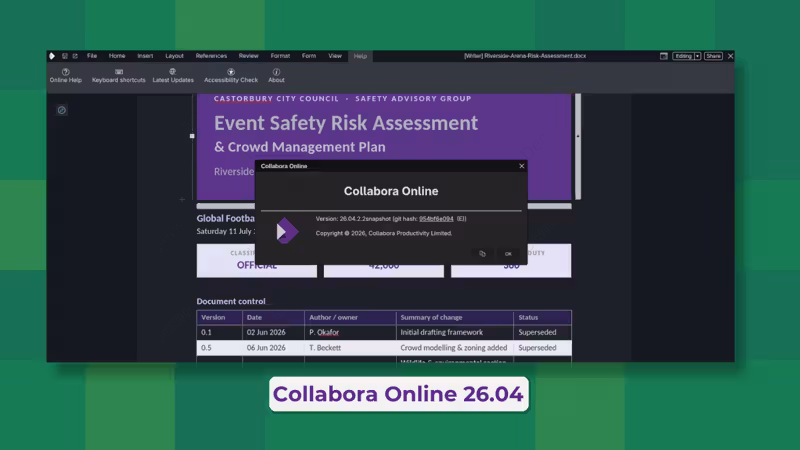Screen dimensions: 800x450
Task: Click the Share button
Action: click(x=713, y=56)
